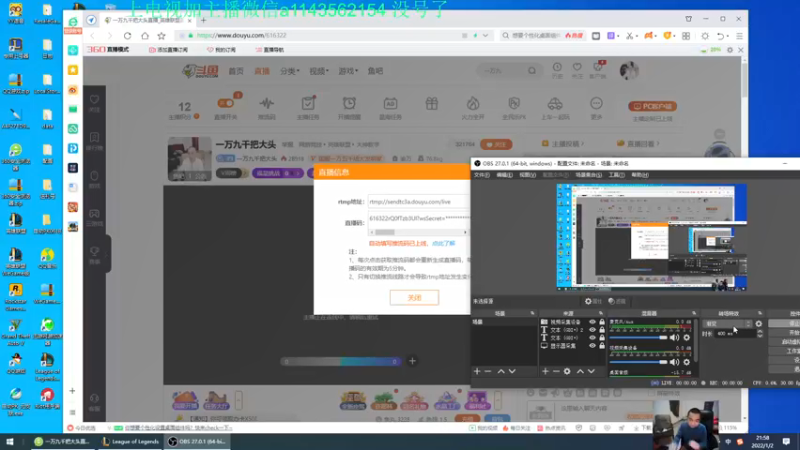Click the browser reload button
The height and width of the screenshot is (450, 800).
pyautogui.click(x=128, y=36)
